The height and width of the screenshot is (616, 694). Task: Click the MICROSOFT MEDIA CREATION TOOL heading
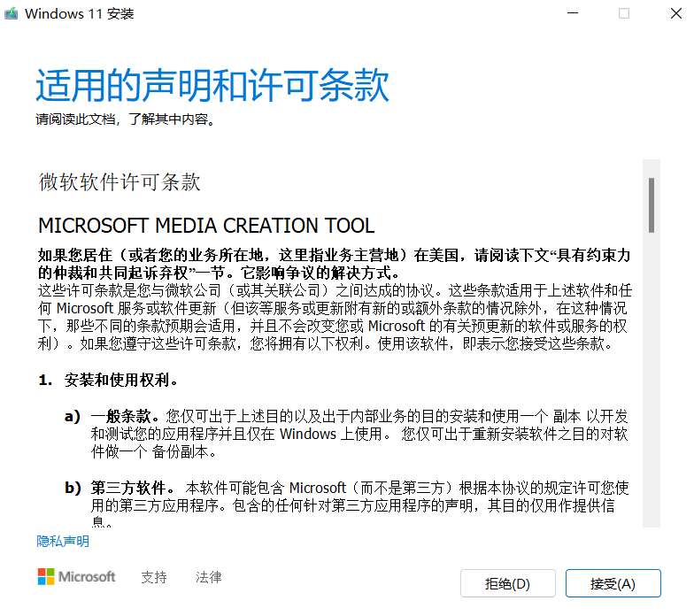[x=206, y=226]
